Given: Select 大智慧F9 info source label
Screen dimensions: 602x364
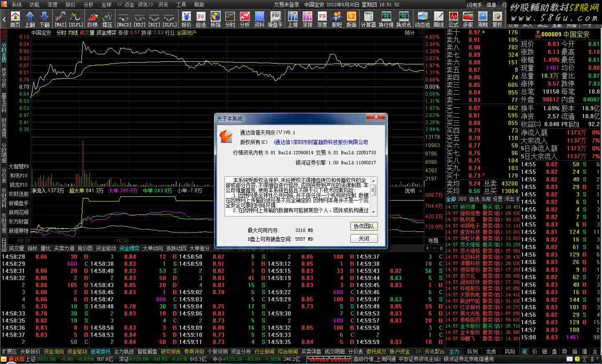Looking at the screenshot, I should (19, 166).
